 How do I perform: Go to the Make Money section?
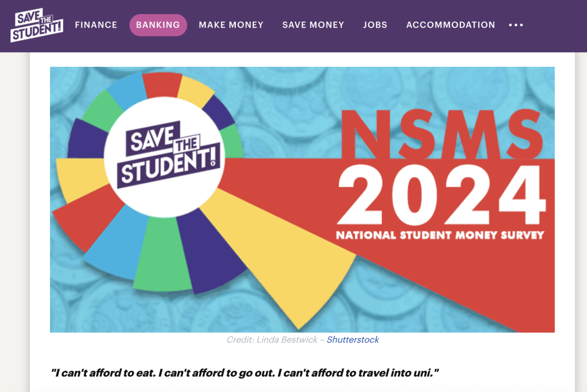click(231, 25)
